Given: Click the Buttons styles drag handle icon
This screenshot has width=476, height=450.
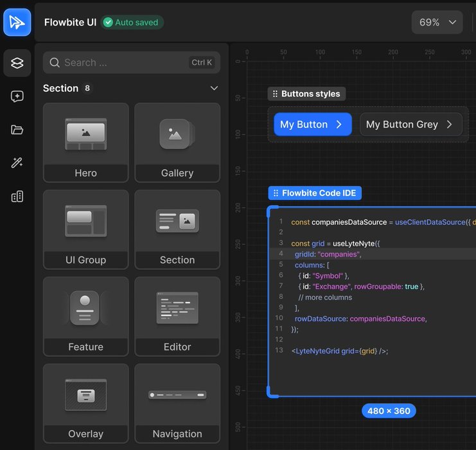Looking at the screenshot, I should tap(275, 94).
